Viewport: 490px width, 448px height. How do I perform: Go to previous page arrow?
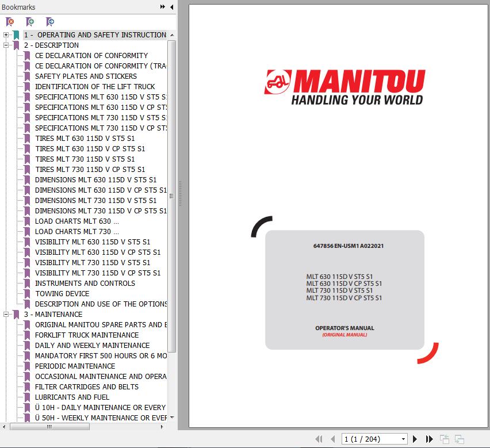coord(332,439)
